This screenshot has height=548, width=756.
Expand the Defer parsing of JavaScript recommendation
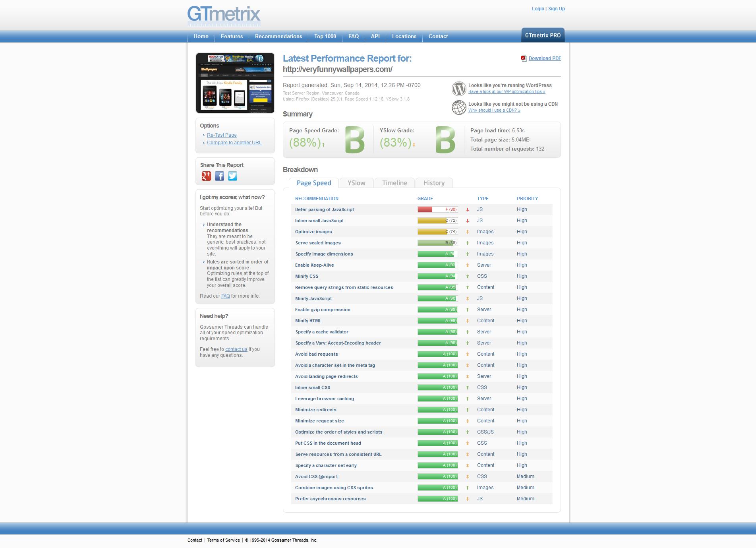(x=324, y=209)
